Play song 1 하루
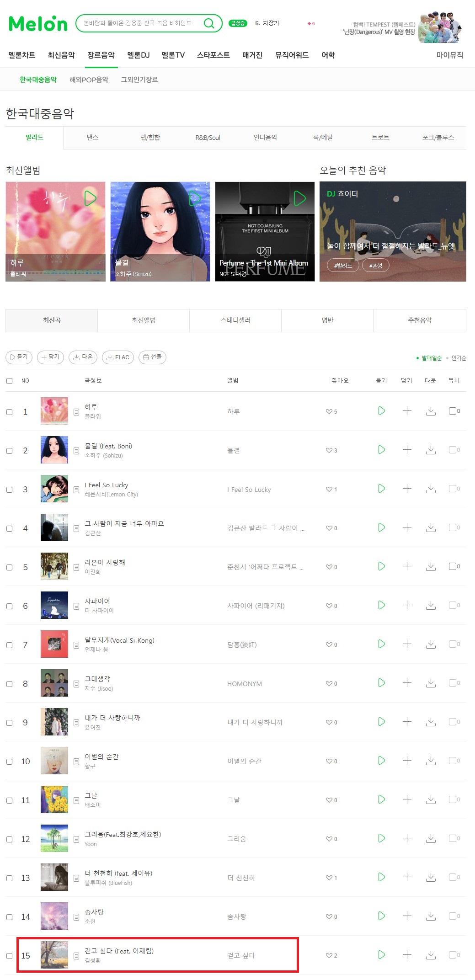 (x=381, y=411)
